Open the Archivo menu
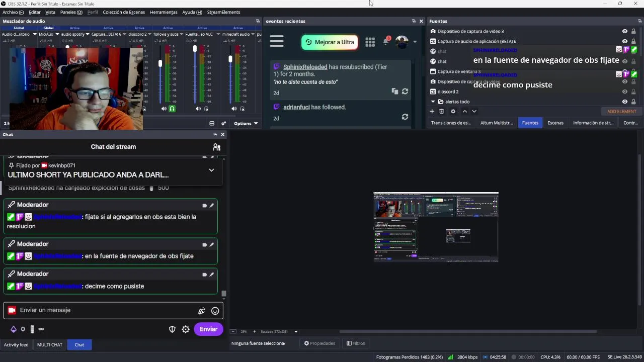Image resolution: width=644 pixels, height=362 pixels. 13,12
